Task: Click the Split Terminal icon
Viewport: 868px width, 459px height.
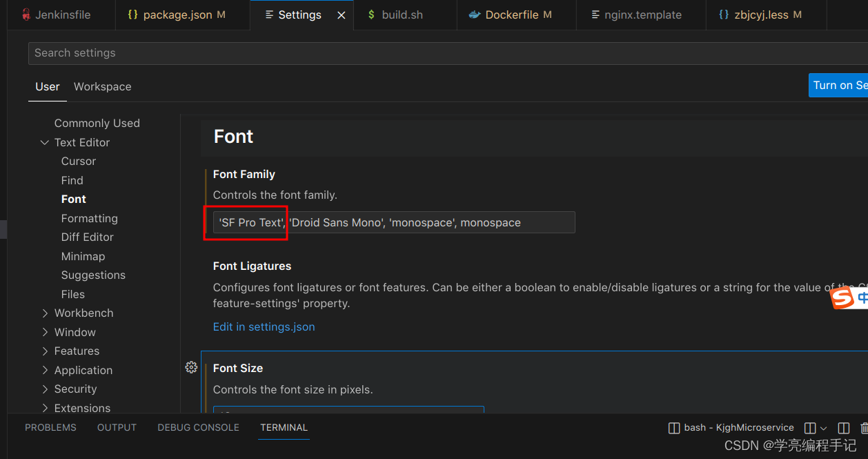Action: click(x=843, y=428)
